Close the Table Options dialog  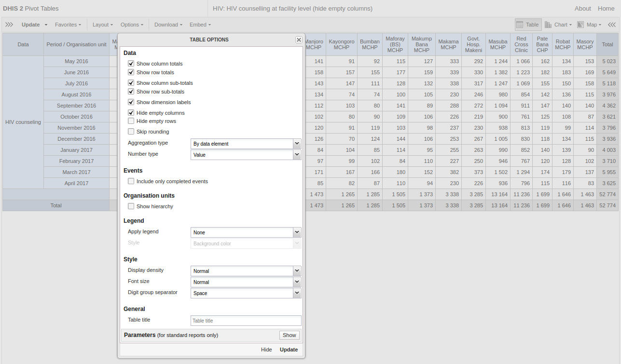click(x=299, y=40)
